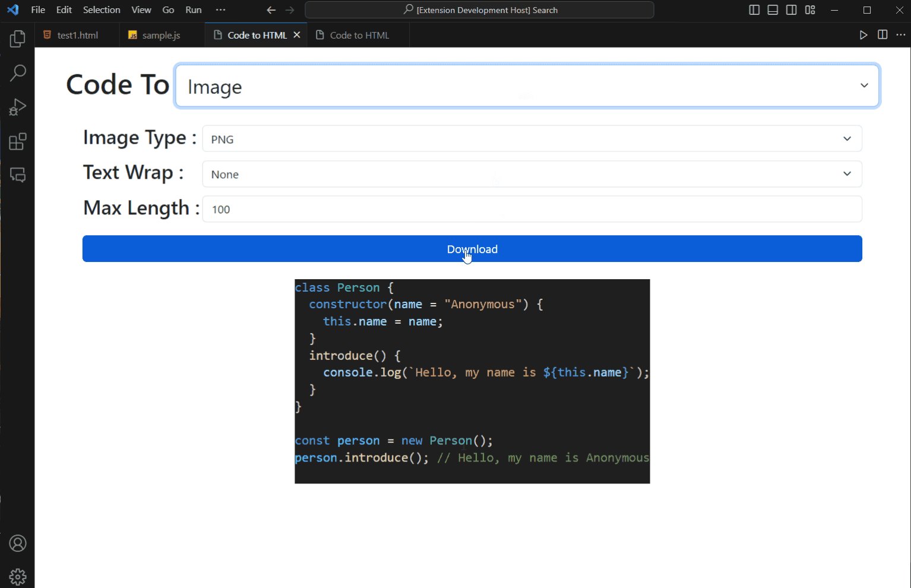This screenshot has height=588, width=911.
Task: Open the File menu
Action: [x=38, y=10]
